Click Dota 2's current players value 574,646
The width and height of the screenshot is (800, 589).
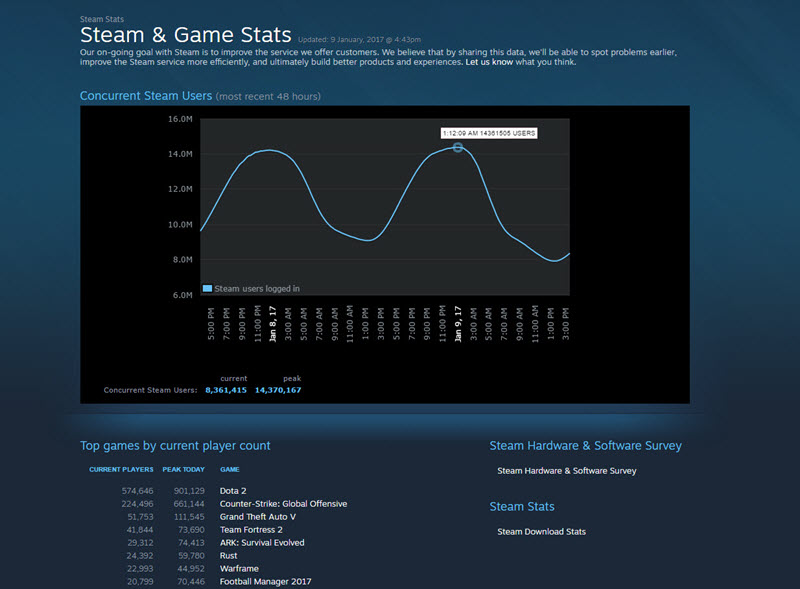click(x=137, y=491)
